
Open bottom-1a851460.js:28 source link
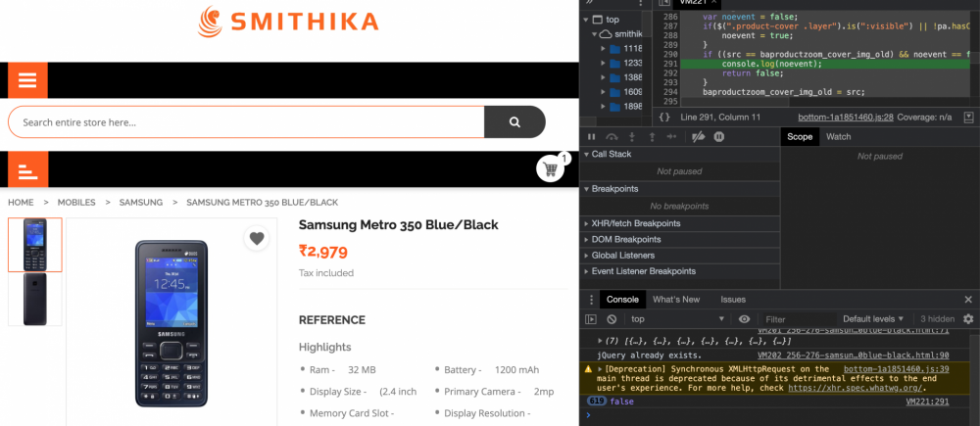pyautogui.click(x=846, y=117)
